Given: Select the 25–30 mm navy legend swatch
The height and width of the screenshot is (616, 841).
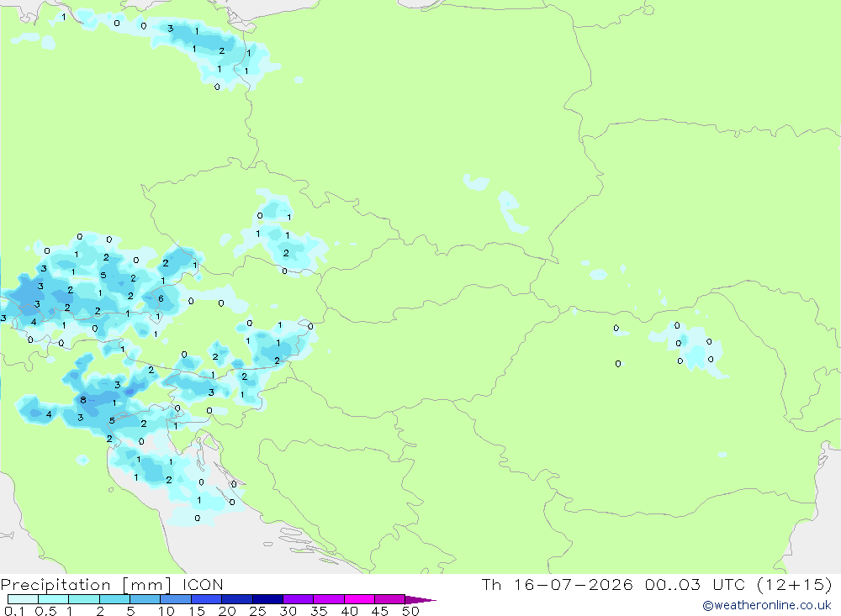Looking at the screenshot, I should click(x=267, y=599).
